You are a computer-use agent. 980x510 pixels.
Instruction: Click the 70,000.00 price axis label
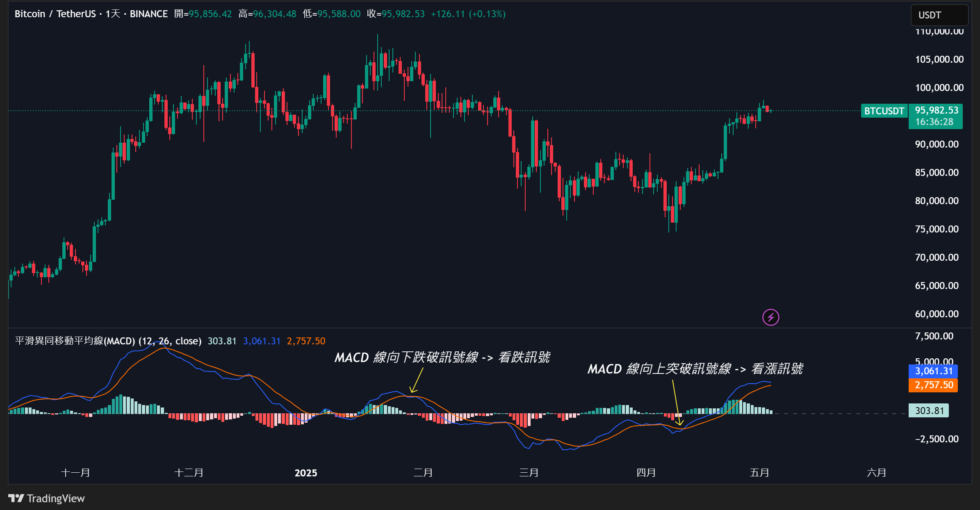point(937,257)
